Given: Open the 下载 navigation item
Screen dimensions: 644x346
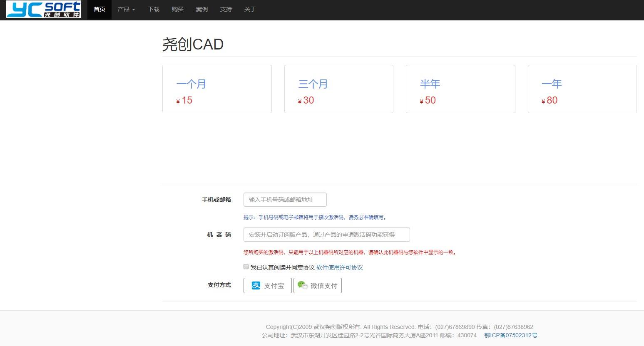Looking at the screenshot, I should point(154,9).
